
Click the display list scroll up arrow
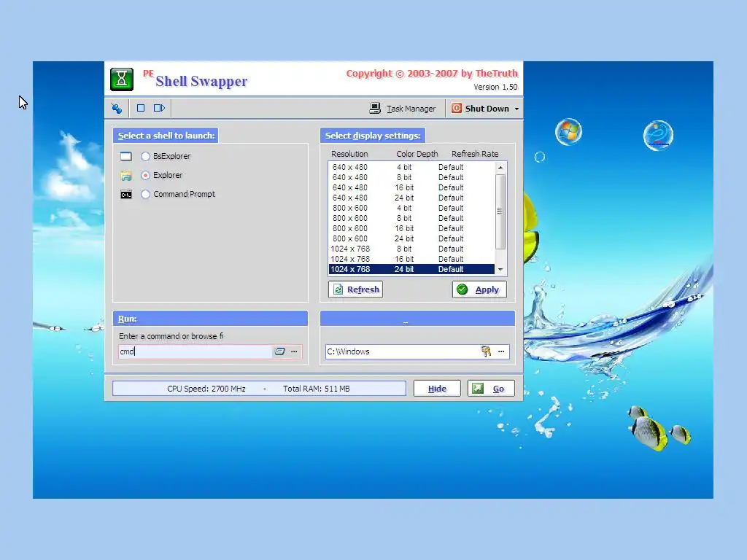coord(500,168)
